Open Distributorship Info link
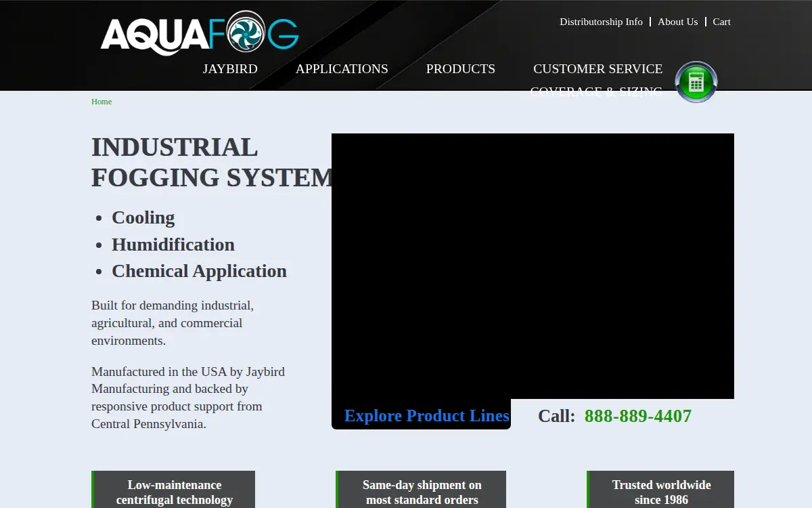Image resolution: width=812 pixels, height=508 pixels. (601, 22)
